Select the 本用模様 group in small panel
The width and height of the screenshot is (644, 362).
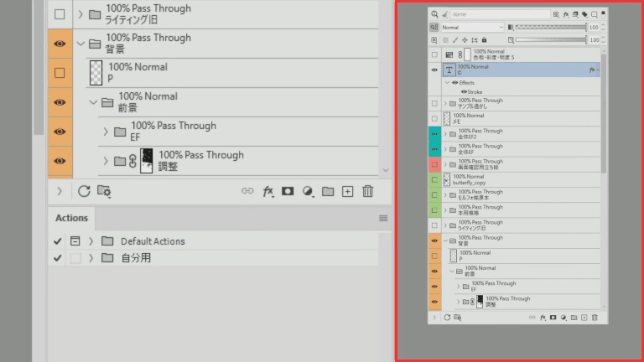[x=521, y=210]
